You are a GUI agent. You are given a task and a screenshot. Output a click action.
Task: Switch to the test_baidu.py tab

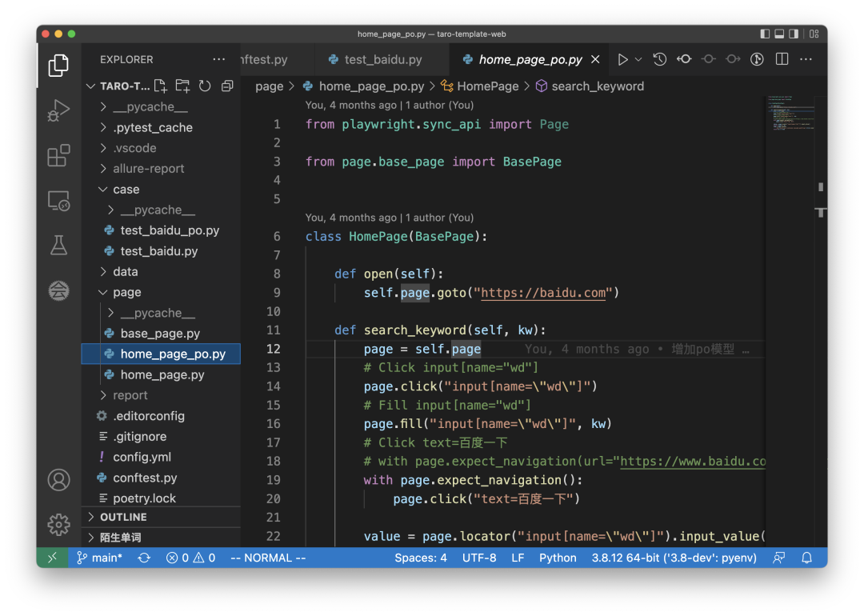pyautogui.click(x=382, y=60)
